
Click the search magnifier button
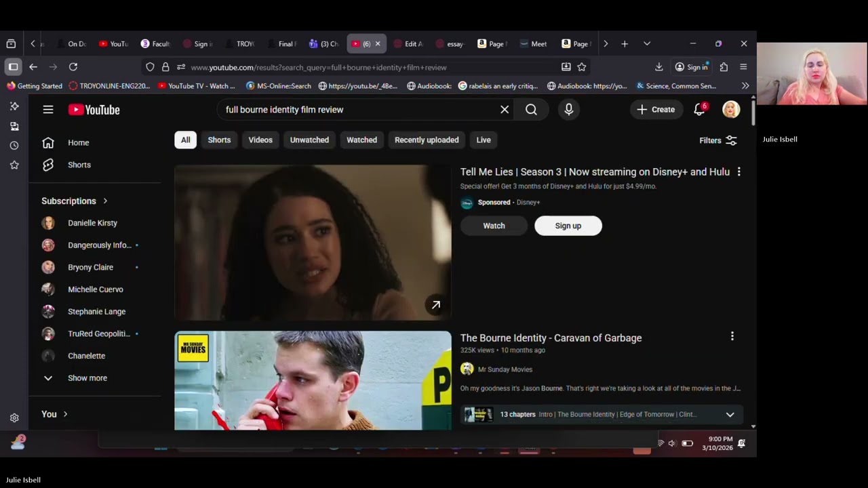pos(531,110)
